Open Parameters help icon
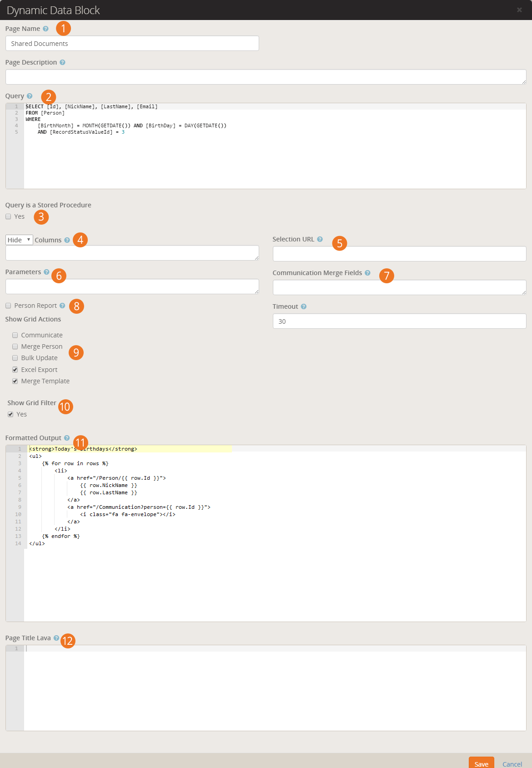Screen dimensions: 532x768 pyautogui.click(x=46, y=272)
